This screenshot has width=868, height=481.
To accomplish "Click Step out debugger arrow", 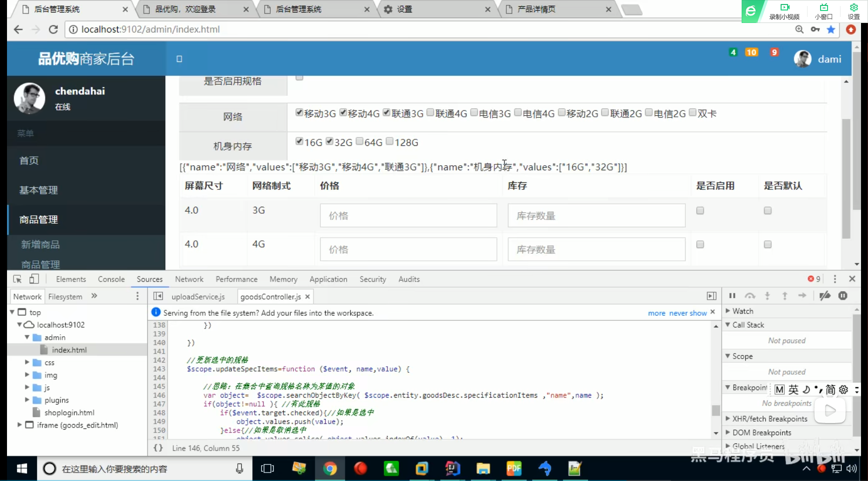I will (x=785, y=296).
